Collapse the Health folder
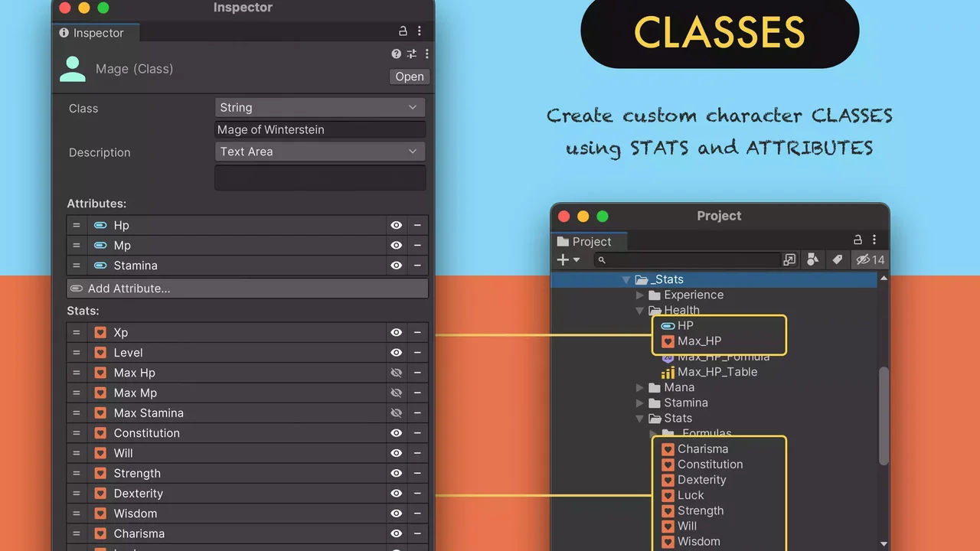980x551 pixels. tap(640, 311)
